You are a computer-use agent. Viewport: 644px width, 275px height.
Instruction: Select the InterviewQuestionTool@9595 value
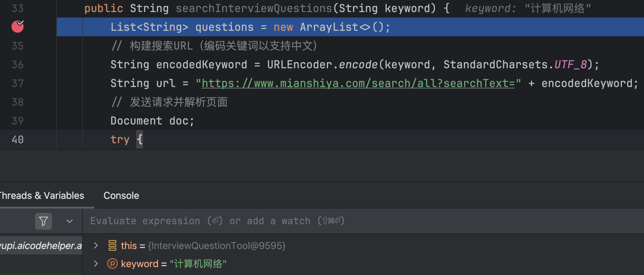[x=217, y=246]
